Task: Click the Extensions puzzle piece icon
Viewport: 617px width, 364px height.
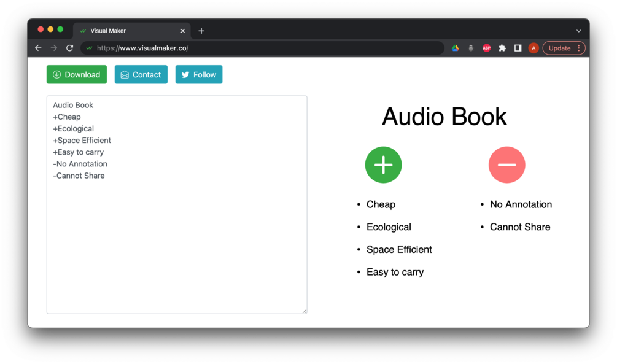Action: click(x=502, y=48)
